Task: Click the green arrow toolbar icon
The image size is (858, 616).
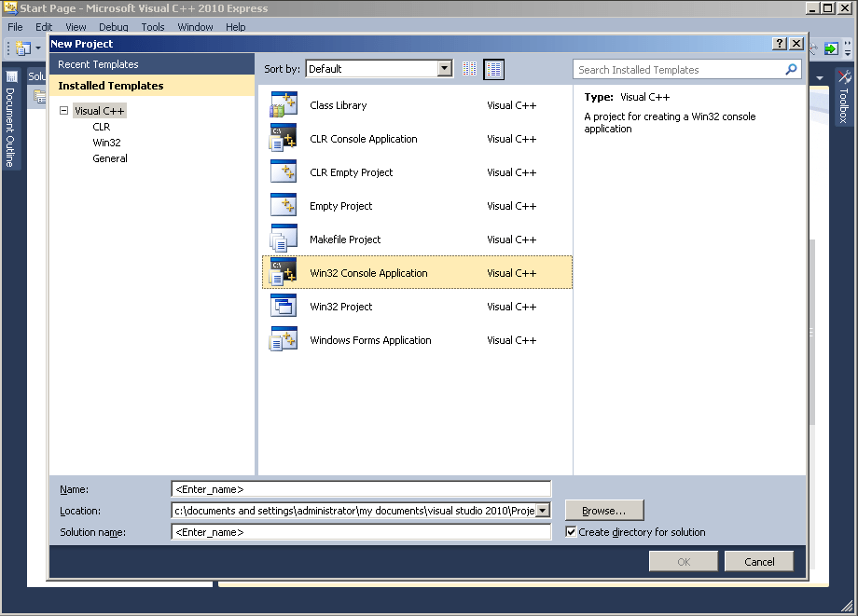Action: click(x=831, y=48)
